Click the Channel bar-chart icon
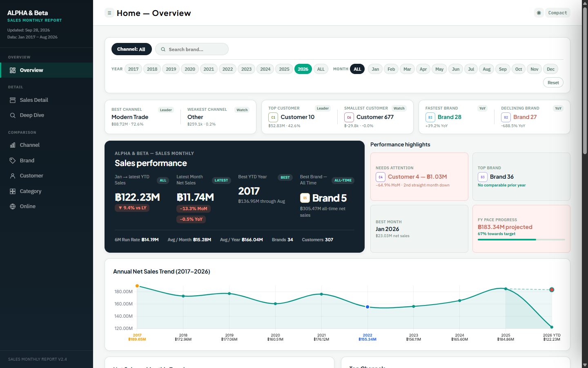The image size is (588, 368). pyautogui.click(x=13, y=145)
